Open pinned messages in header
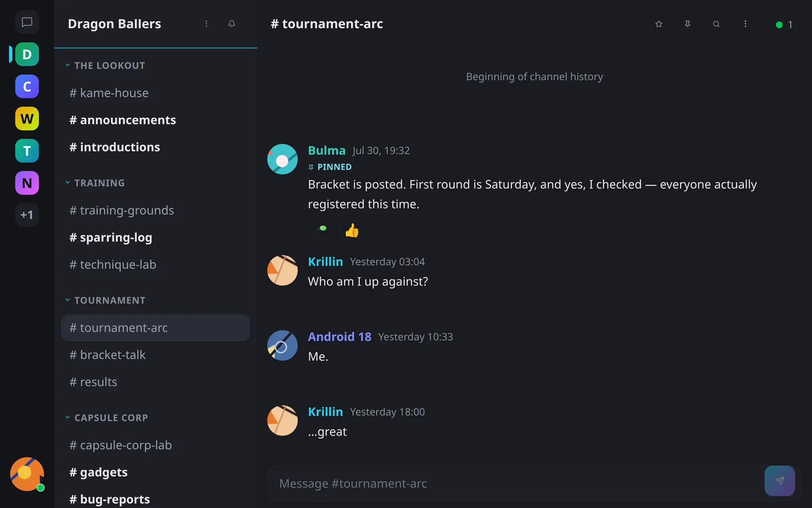This screenshot has height=508, width=812. pos(687,24)
